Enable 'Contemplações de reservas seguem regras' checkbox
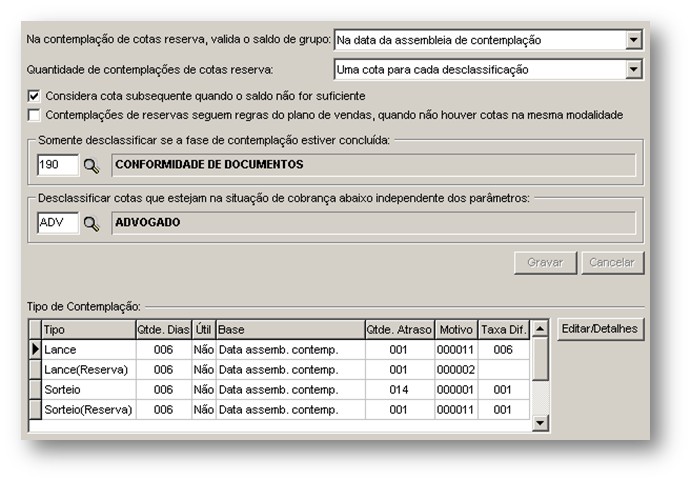Viewport: 692px width, 482px height. pyautogui.click(x=34, y=115)
